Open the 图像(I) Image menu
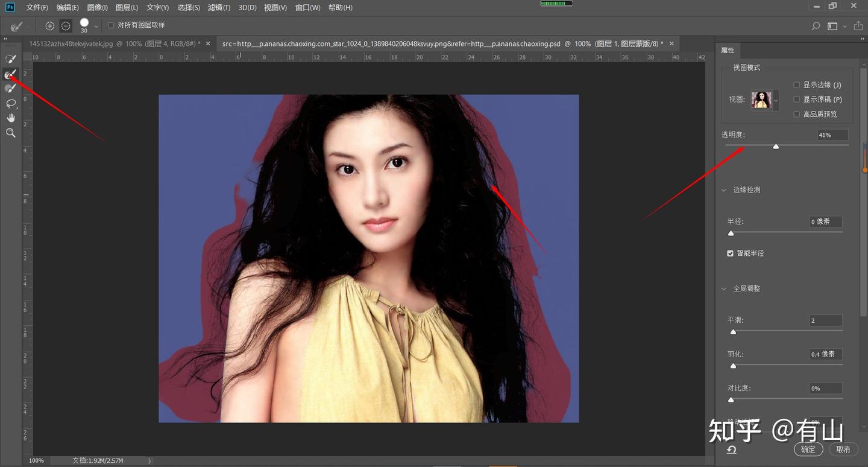The image size is (868, 467). [98, 8]
